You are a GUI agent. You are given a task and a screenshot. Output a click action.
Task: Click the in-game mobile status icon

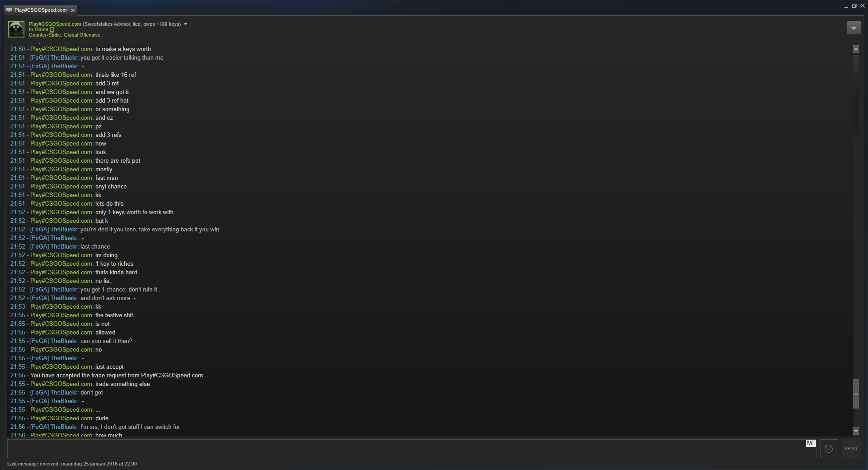pyautogui.click(x=52, y=30)
